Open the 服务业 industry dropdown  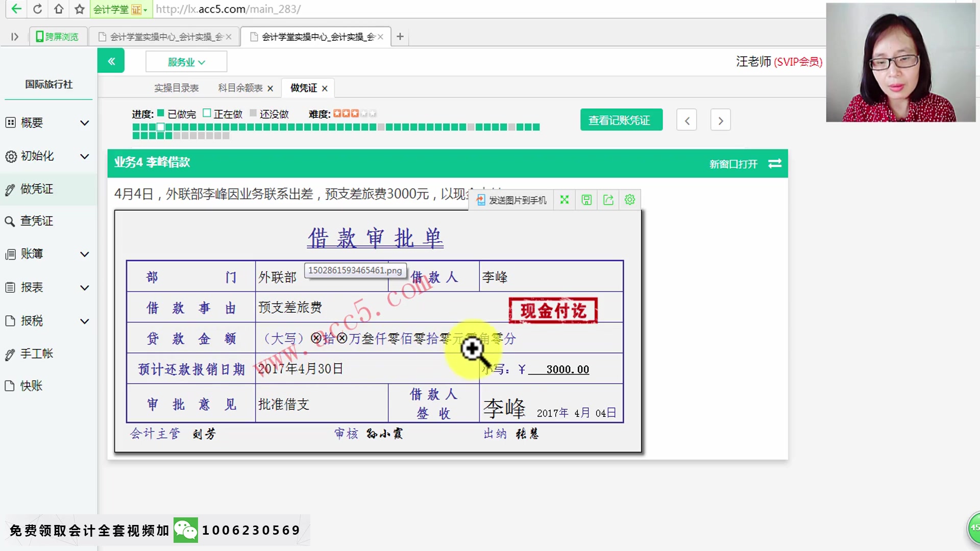pos(186,61)
